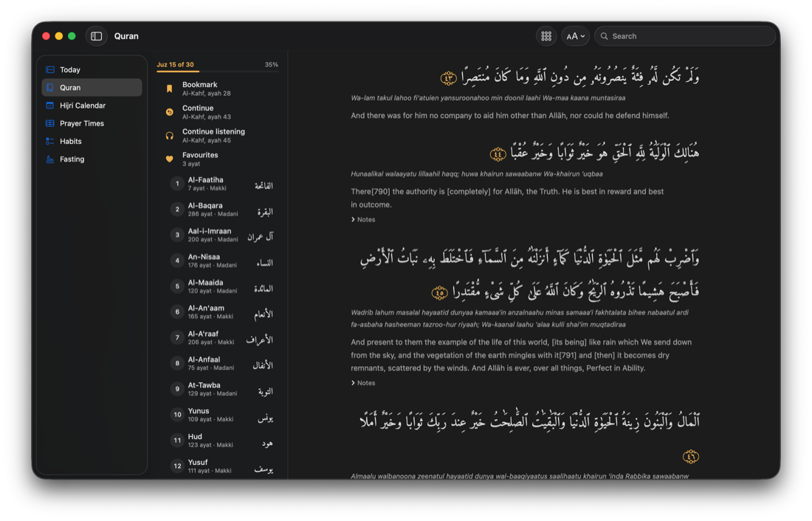Click the number 5 circle badge
The image size is (812, 521).
point(177,286)
